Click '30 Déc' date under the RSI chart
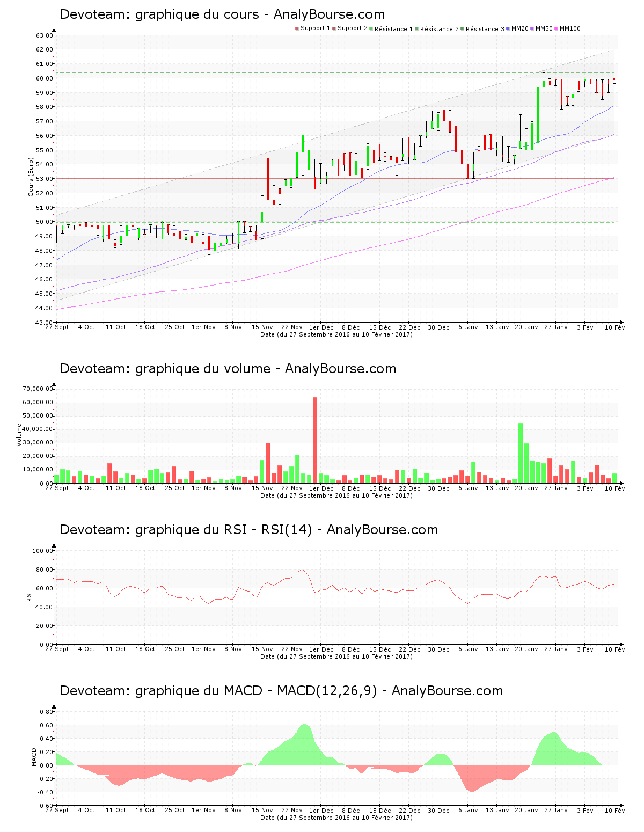This screenshot has height=832, width=644. (438, 649)
